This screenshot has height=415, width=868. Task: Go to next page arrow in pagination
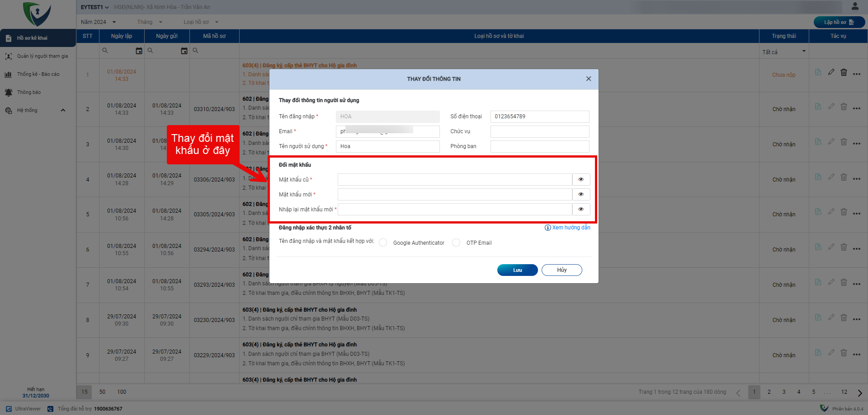coord(859,392)
